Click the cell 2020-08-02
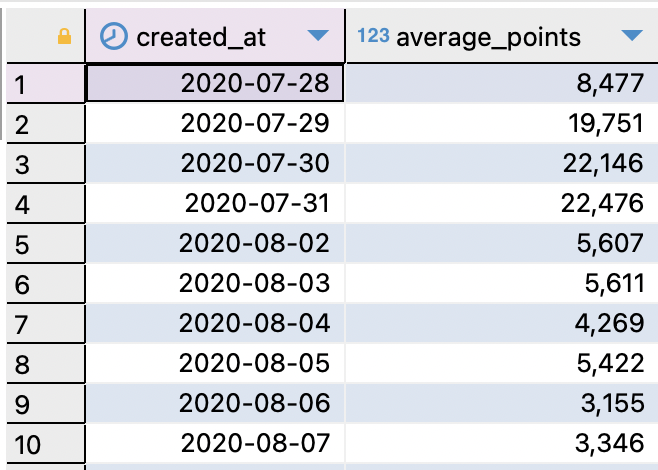Image resolution: width=658 pixels, height=470 pixels. point(215,243)
